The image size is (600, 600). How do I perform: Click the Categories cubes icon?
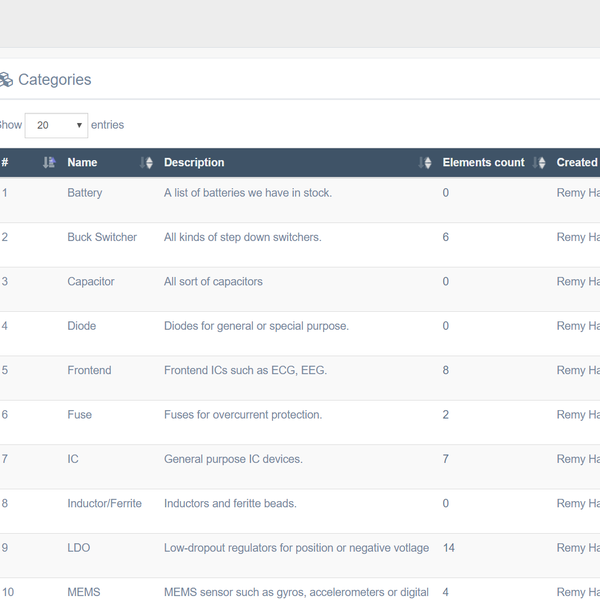pyautogui.click(x=5, y=80)
